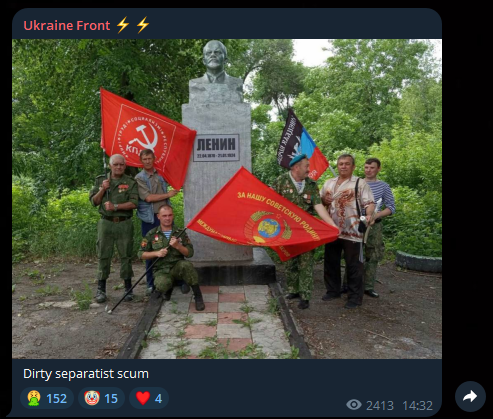Viewport: 493px width, 419px height.
Task: Select the caption text below the photo
Action: click(86, 374)
